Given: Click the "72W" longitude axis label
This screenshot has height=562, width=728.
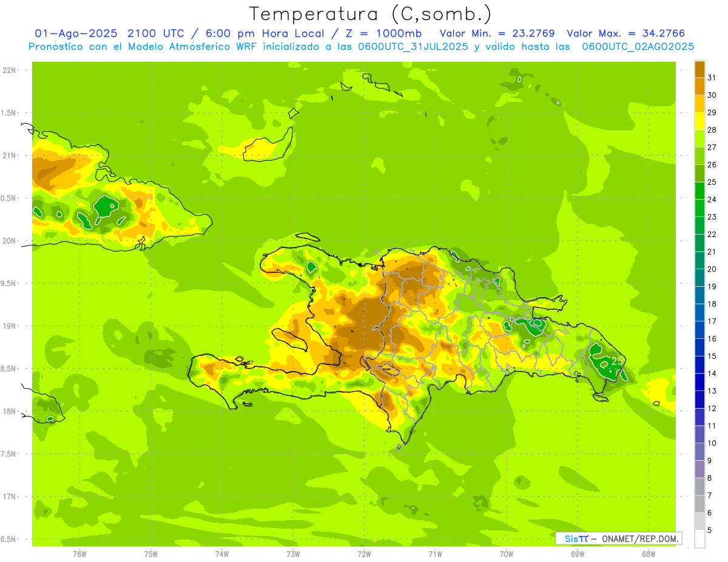Looking at the screenshot, I should (364, 554).
